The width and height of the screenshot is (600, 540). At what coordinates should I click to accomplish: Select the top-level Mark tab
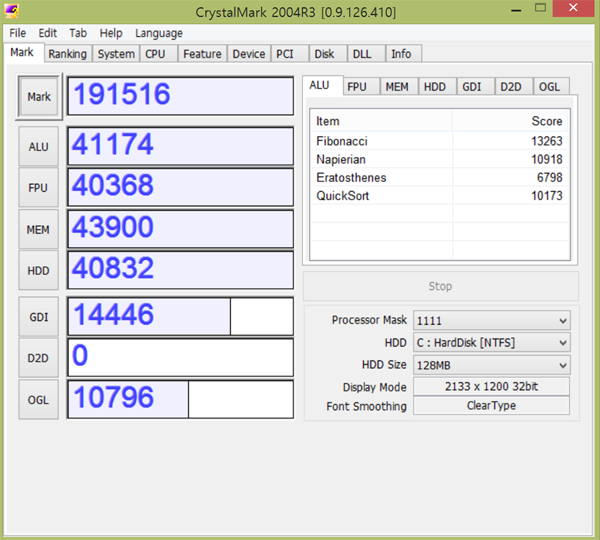click(x=22, y=52)
